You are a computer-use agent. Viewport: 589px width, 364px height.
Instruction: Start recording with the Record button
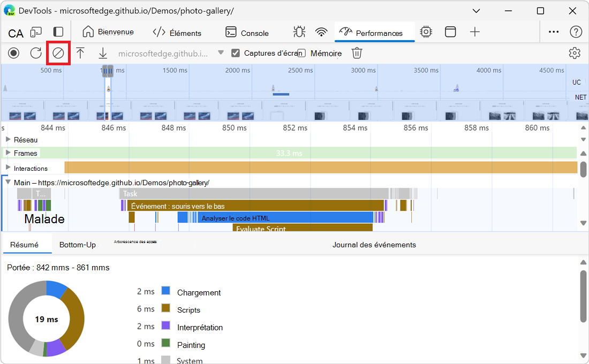(13, 53)
